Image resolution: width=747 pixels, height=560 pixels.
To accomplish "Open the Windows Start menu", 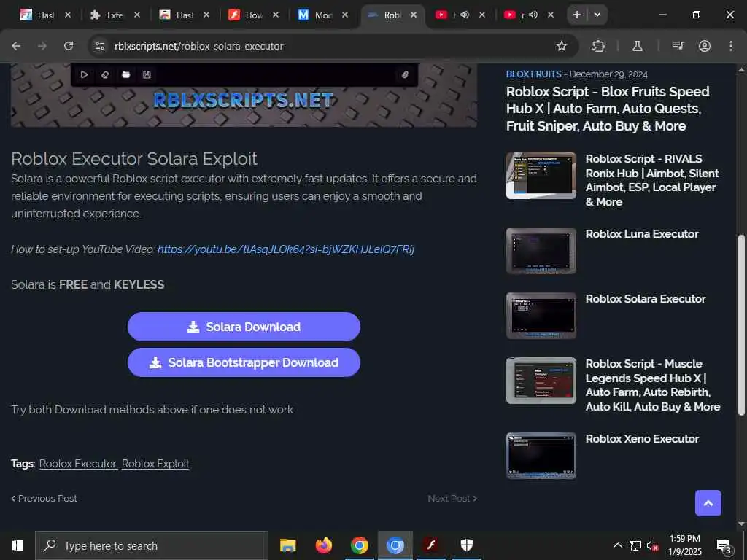I will pos(18,545).
